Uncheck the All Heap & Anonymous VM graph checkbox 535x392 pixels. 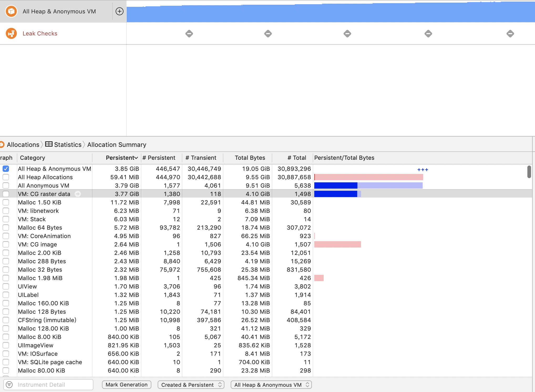click(6, 169)
